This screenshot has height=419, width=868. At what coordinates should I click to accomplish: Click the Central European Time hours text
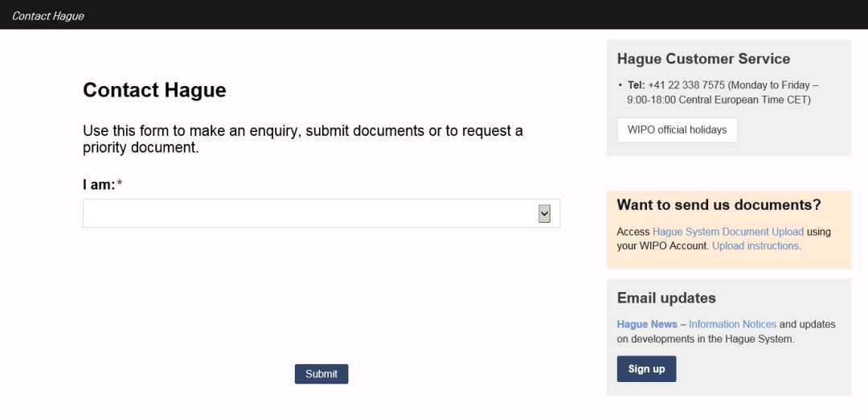pyautogui.click(x=719, y=101)
